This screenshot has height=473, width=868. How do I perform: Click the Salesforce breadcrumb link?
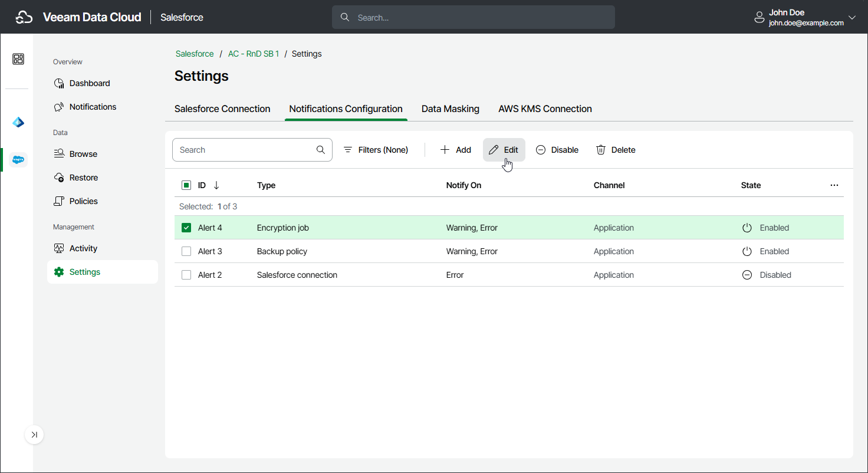[195, 54]
